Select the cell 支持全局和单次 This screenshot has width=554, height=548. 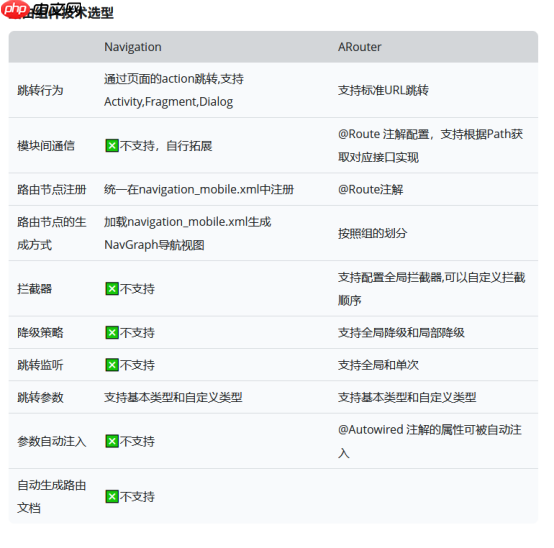click(x=378, y=365)
